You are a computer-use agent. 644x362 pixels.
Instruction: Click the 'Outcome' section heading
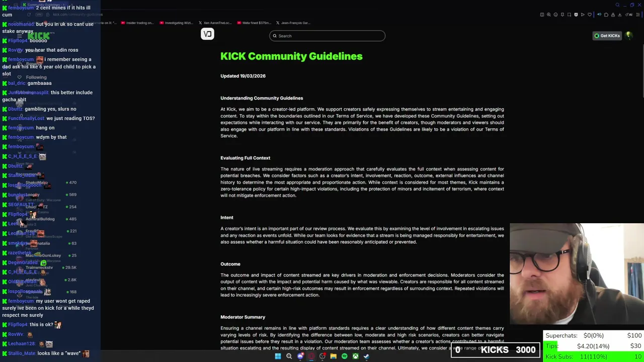(x=230, y=264)
